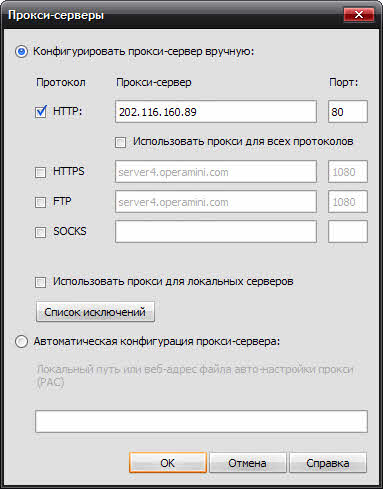Enable the SOCKS protocol checkbox

41,232
